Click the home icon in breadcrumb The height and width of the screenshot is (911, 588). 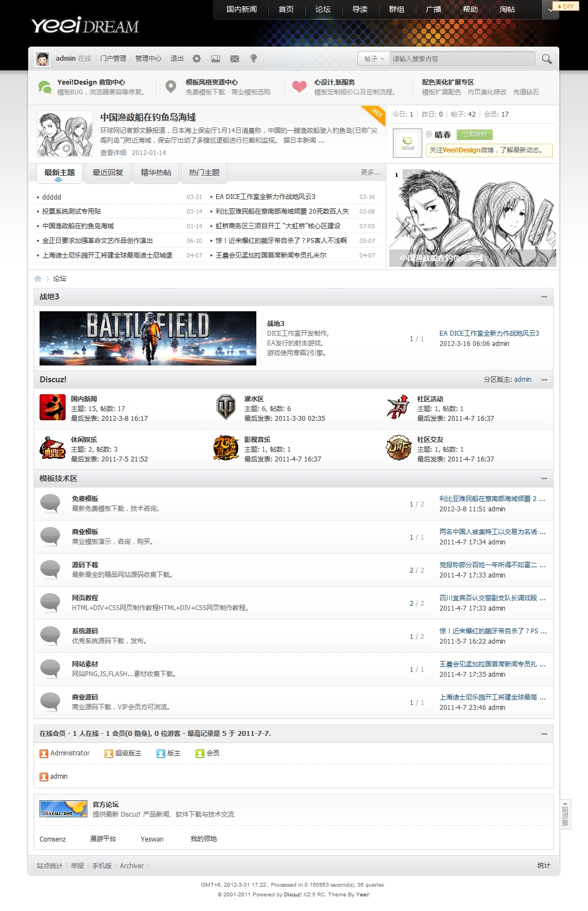pos(38,279)
